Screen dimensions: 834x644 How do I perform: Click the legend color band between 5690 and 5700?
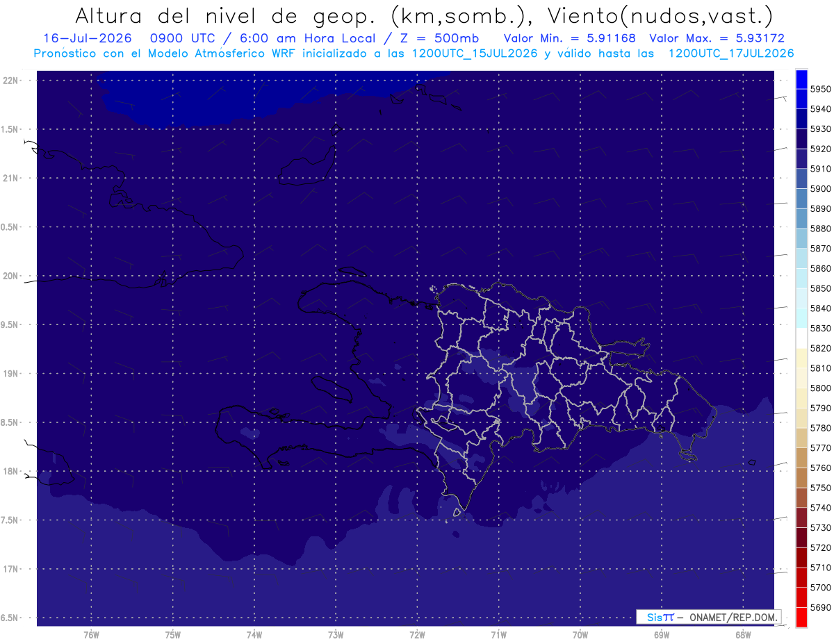[801, 597]
